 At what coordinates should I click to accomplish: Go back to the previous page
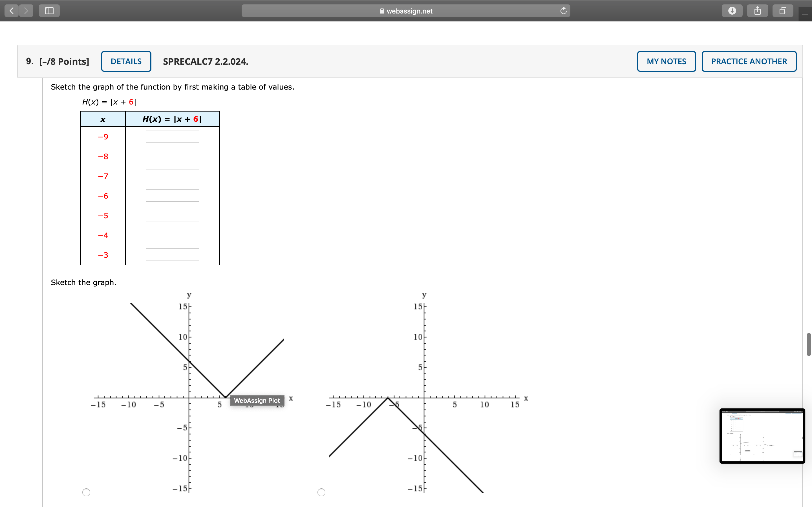pyautogui.click(x=12, y=11)
